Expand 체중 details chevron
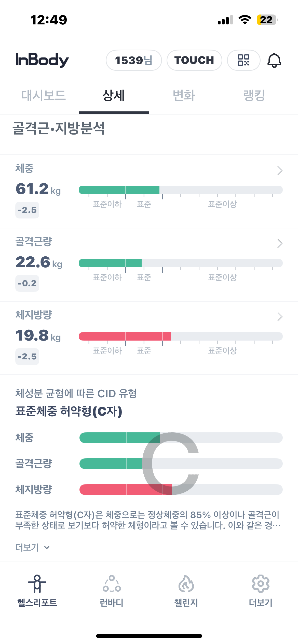This screenshot has width=298, height=644. point(280,170)
